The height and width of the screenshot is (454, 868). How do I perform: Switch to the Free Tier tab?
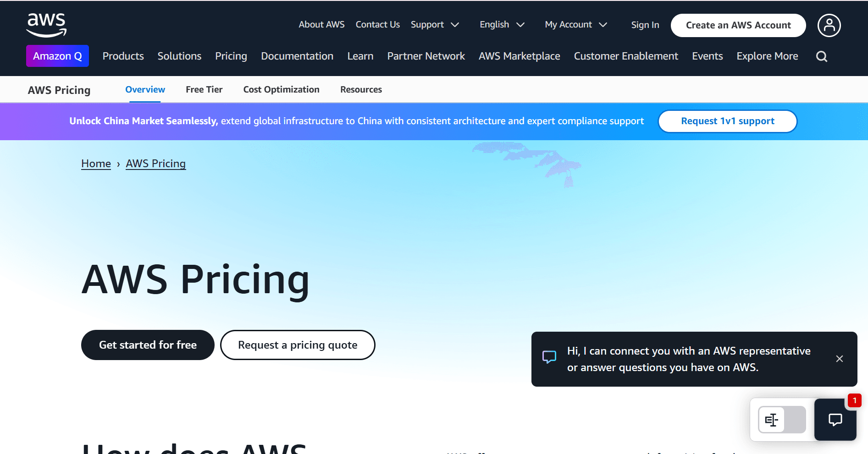[204, 89]
